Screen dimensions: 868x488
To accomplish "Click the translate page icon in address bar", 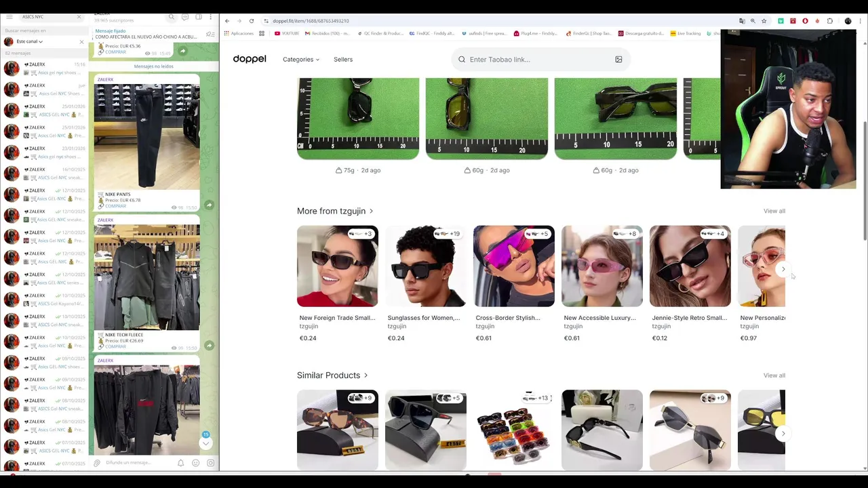I will (742, 21).
